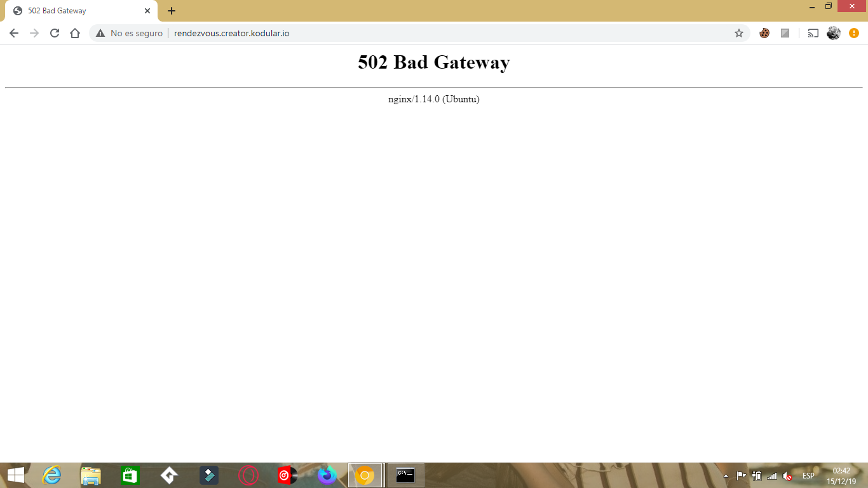Open the clock showing 02:42
The height and width of the screenshot is (488, 868).
(841, 476)
